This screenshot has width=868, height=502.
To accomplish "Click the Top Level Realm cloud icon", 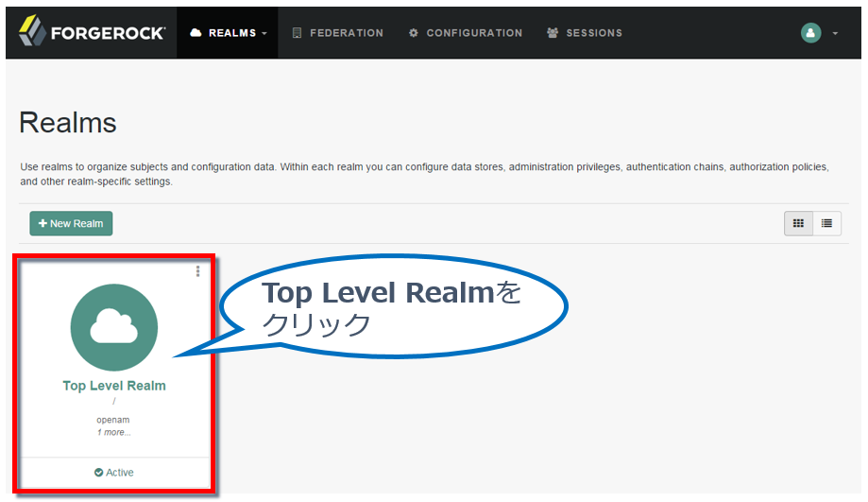I will pos(114,327).
